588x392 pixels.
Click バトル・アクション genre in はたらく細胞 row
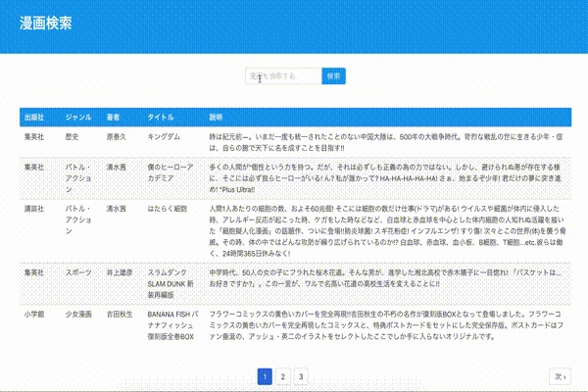[78, 220]
